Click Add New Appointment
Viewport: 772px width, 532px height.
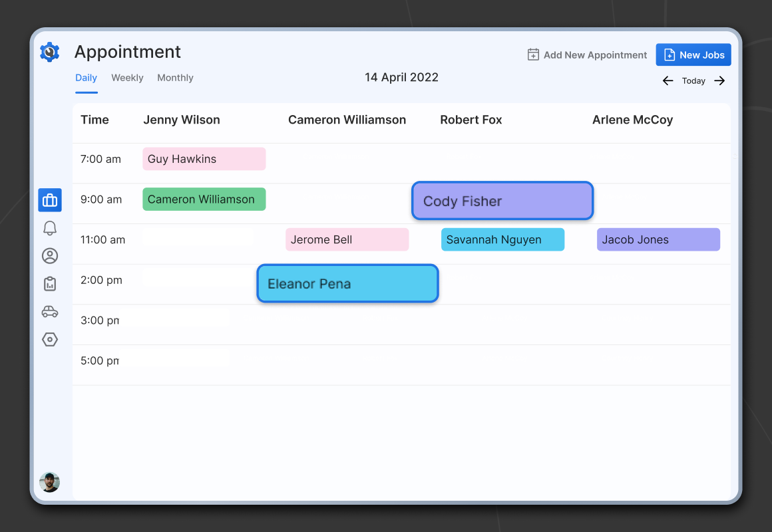587,55
